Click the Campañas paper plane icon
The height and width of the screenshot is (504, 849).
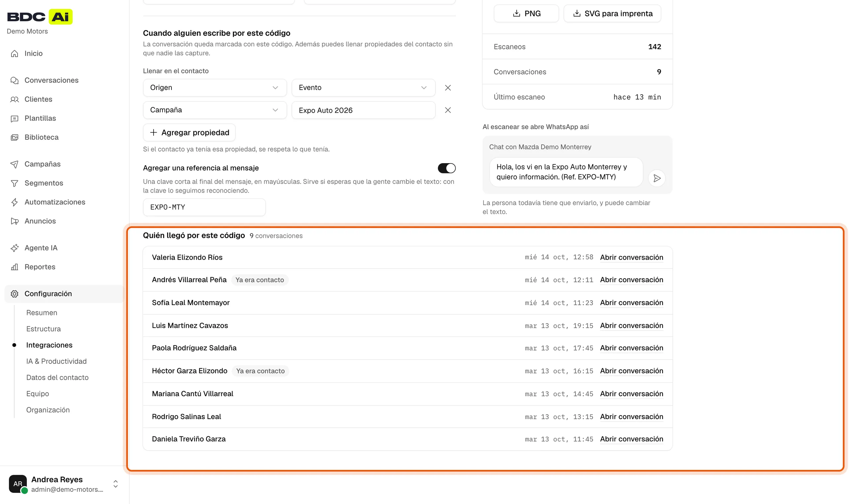coord(14,164)
